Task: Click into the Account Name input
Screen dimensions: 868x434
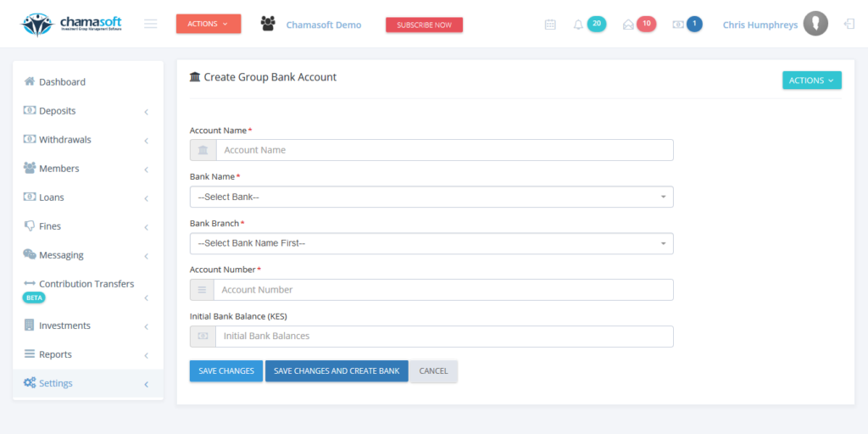Action: (x=444, y=150)
